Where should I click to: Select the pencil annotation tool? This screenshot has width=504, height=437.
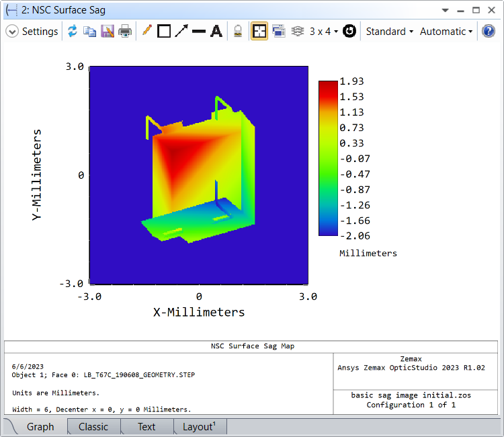coord(147,31)
